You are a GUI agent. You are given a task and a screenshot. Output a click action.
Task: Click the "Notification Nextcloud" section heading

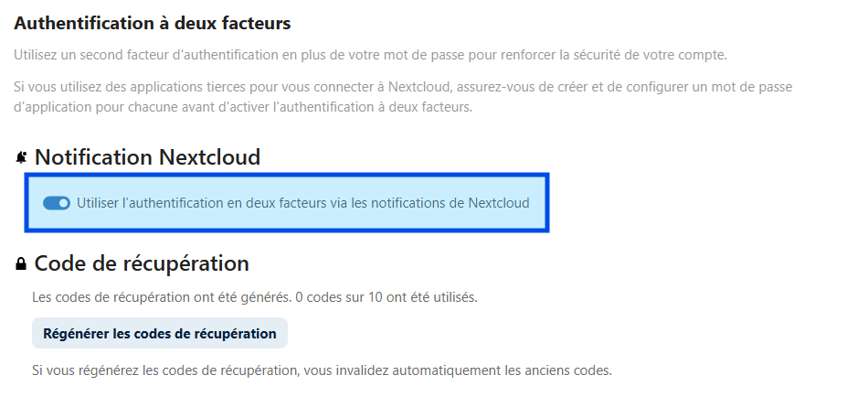[x=147, y=157]
